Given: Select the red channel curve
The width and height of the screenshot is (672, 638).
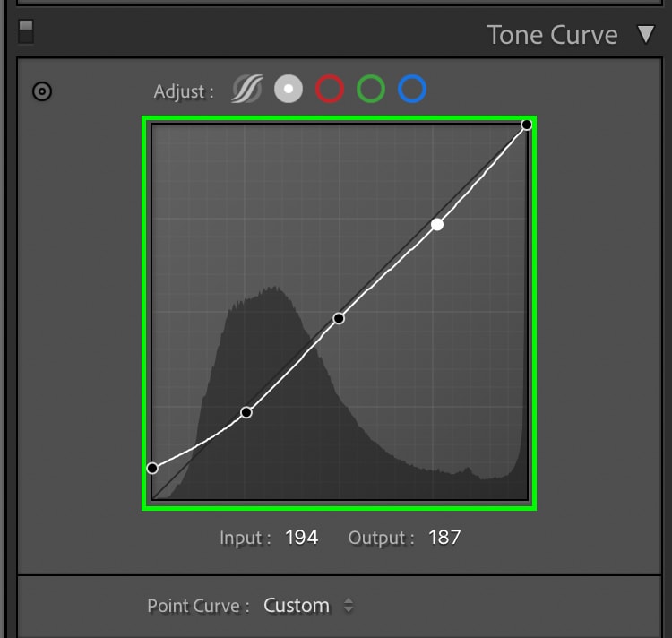Looking at the screenshot, I should tap(330, 89).
